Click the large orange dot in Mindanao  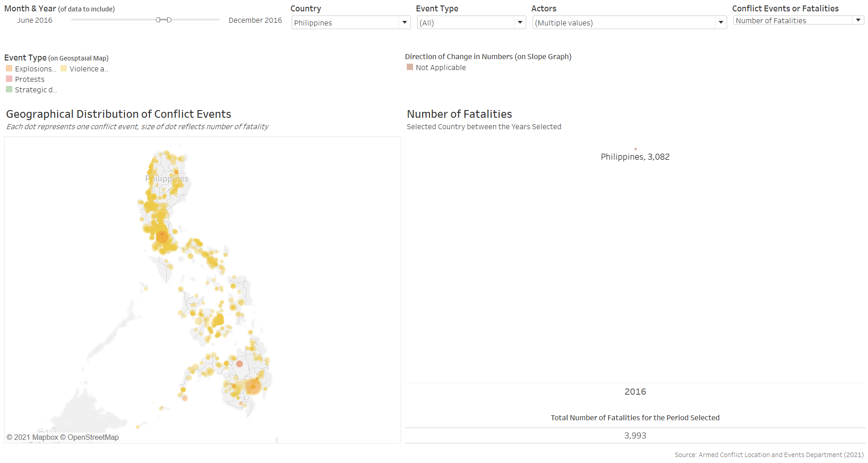(x=253, y=387)
